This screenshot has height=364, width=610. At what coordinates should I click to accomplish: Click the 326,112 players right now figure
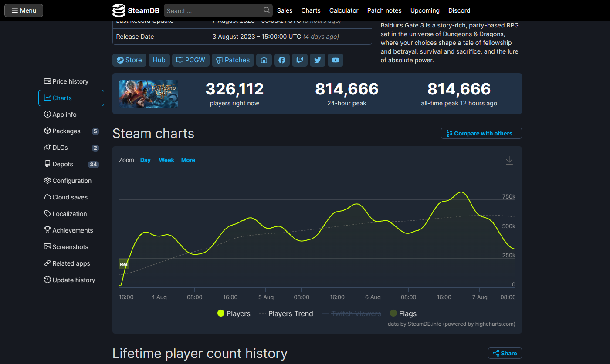tap(234, 89)
